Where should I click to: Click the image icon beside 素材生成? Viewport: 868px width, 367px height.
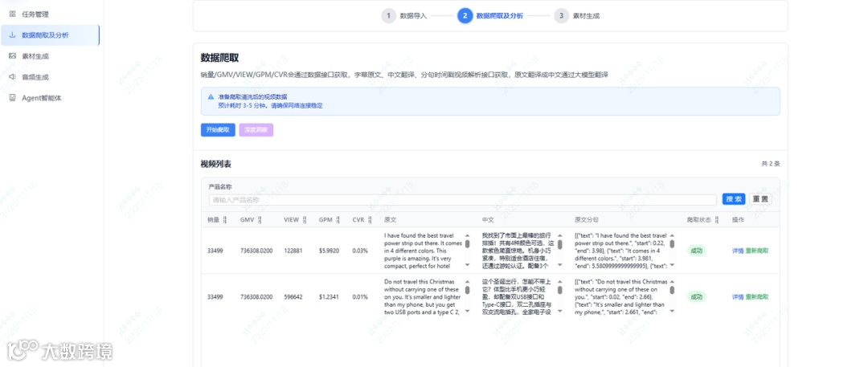coord(12,56)
